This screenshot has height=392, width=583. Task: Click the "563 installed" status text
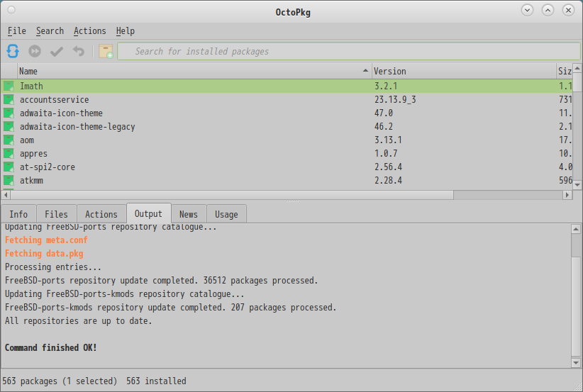(x=156, y=381)
